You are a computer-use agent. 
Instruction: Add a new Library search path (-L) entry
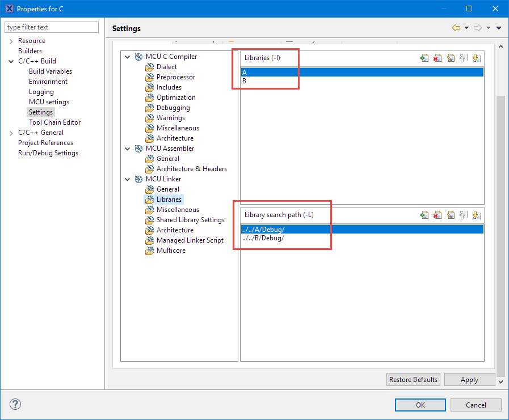tap(424, 215)
